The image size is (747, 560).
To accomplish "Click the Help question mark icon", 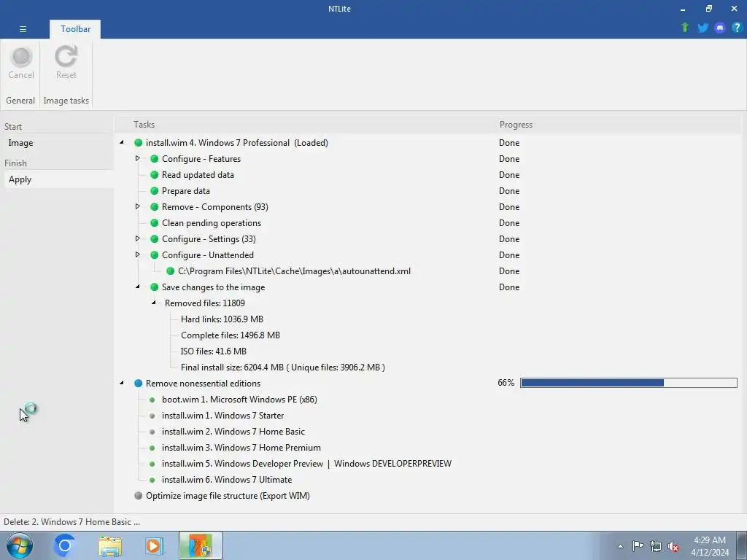I will (x=737, y=28).
